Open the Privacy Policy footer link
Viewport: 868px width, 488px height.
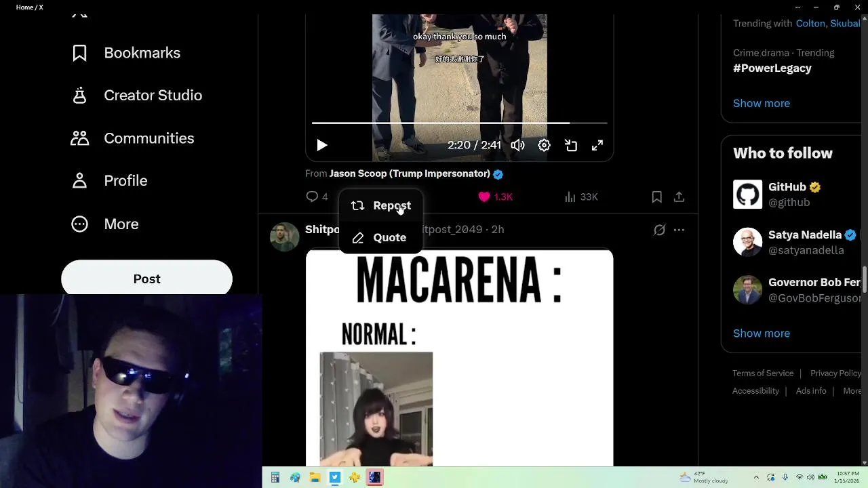pos(836,373)
